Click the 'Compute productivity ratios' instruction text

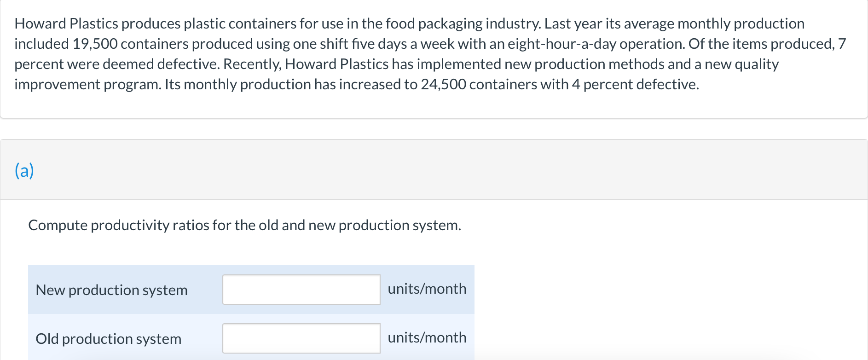244,225
